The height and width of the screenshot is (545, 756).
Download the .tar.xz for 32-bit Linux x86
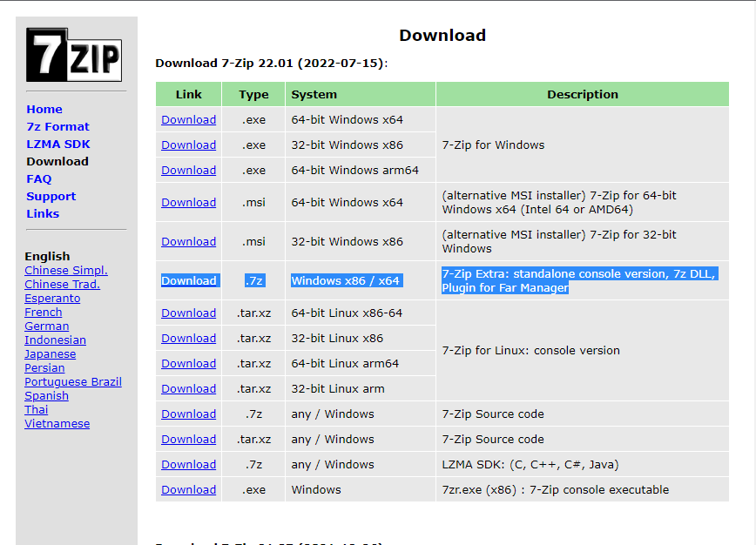188,339
